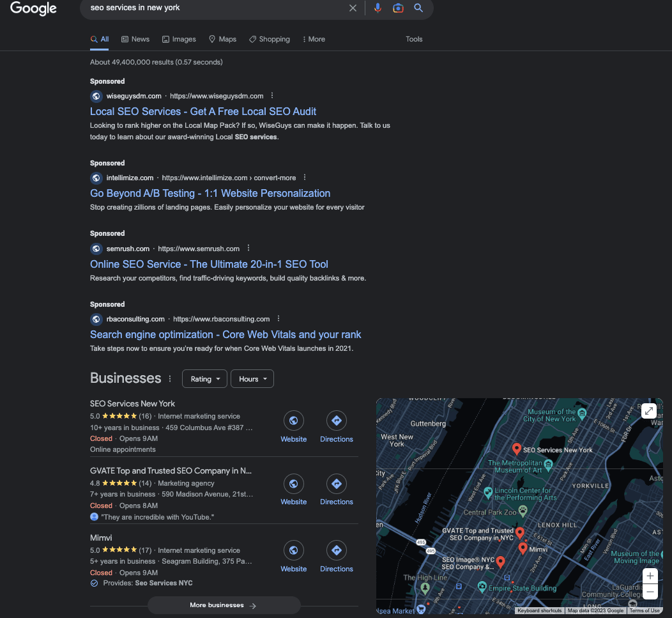The image size is (672, 618).
Task: Click Directions icon for Mimvi
Action: (337, 550)
